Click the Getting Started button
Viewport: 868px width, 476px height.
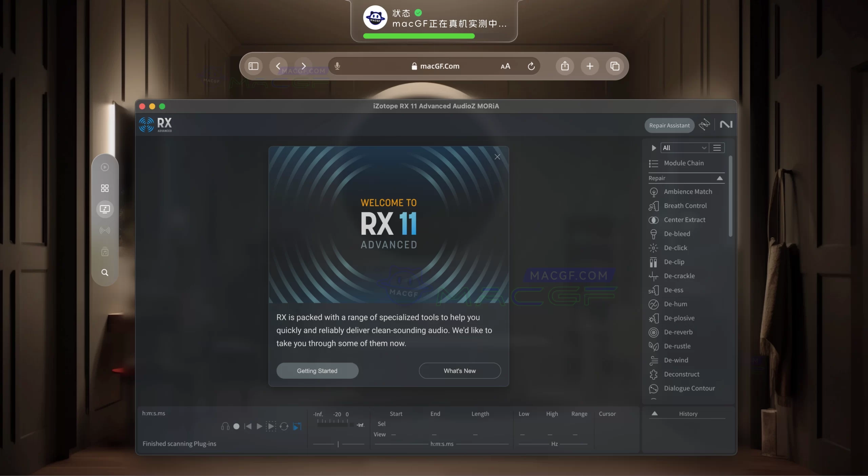pyautogui.click(x=317, y=371)
